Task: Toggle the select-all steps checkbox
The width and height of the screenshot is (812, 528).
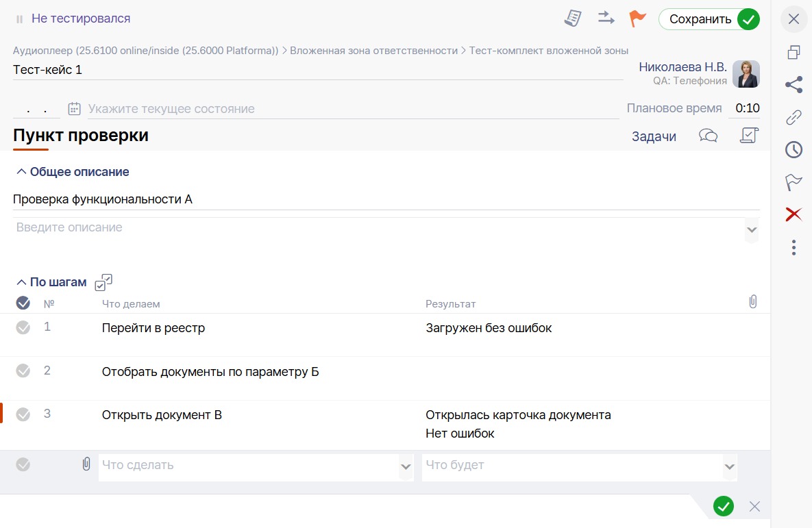Action: tap(23, 303)
